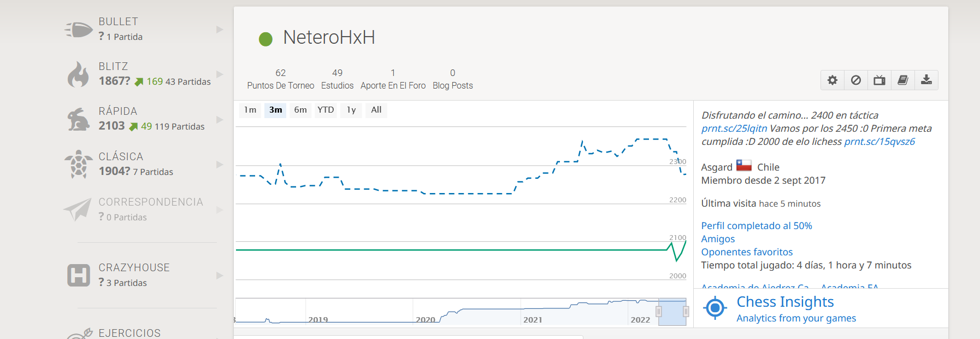Select the 1m chart range
Image resolution: width=980 pixels, height=339 pixels.
pyautogui.click(x=250, y=110)
